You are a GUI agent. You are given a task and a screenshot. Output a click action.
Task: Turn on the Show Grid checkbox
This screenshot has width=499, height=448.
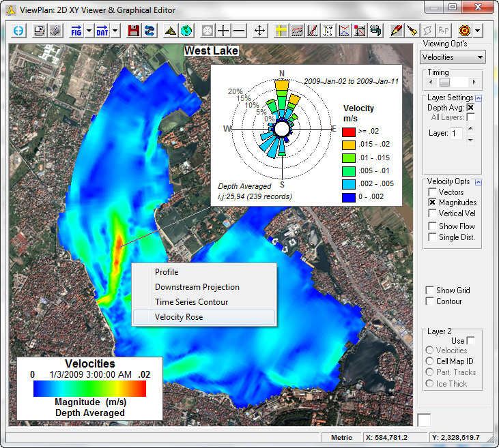coord(429,290)
